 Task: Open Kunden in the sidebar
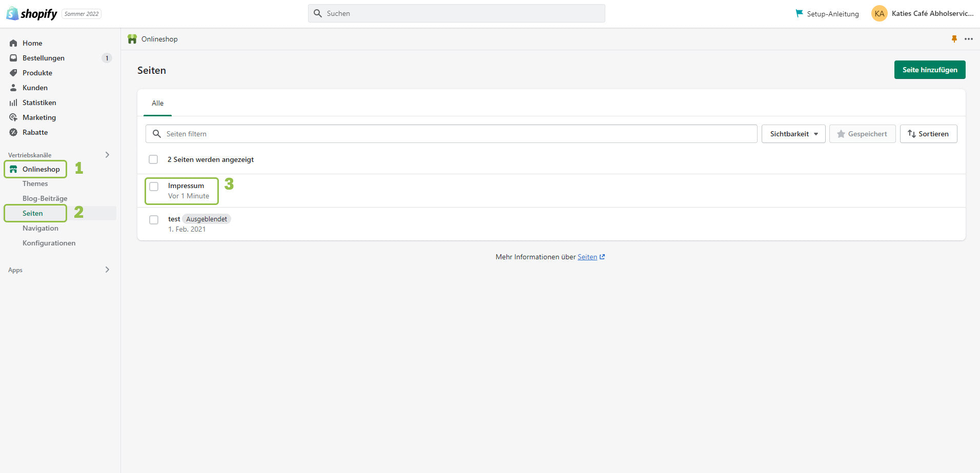[35, 88]
